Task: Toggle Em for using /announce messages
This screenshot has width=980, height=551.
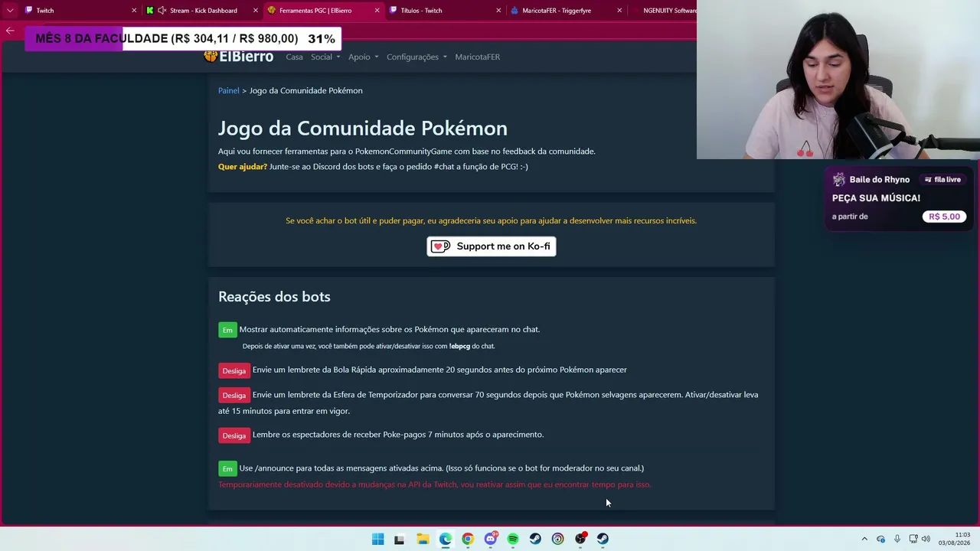Action: [227, 468]
